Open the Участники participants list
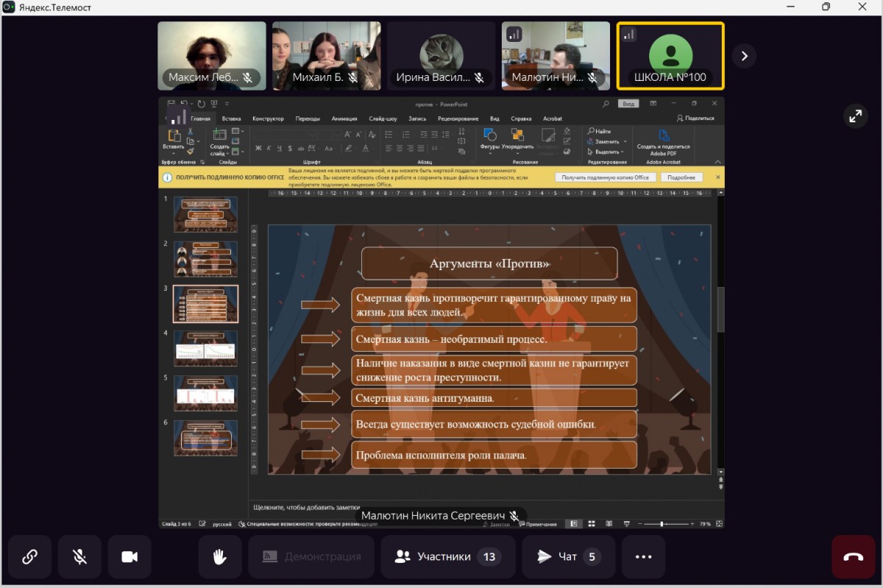 pos(445,557)
